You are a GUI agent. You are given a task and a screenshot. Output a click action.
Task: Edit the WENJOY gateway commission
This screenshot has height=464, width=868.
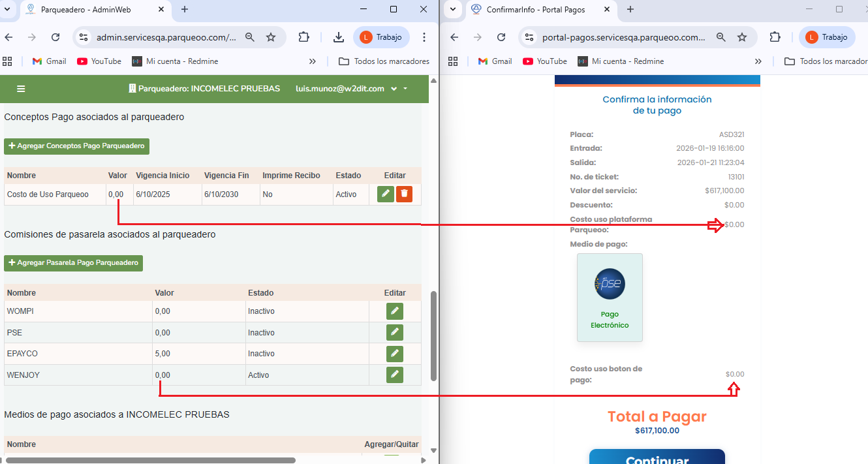pyautogui.click(x=394, y=375)
